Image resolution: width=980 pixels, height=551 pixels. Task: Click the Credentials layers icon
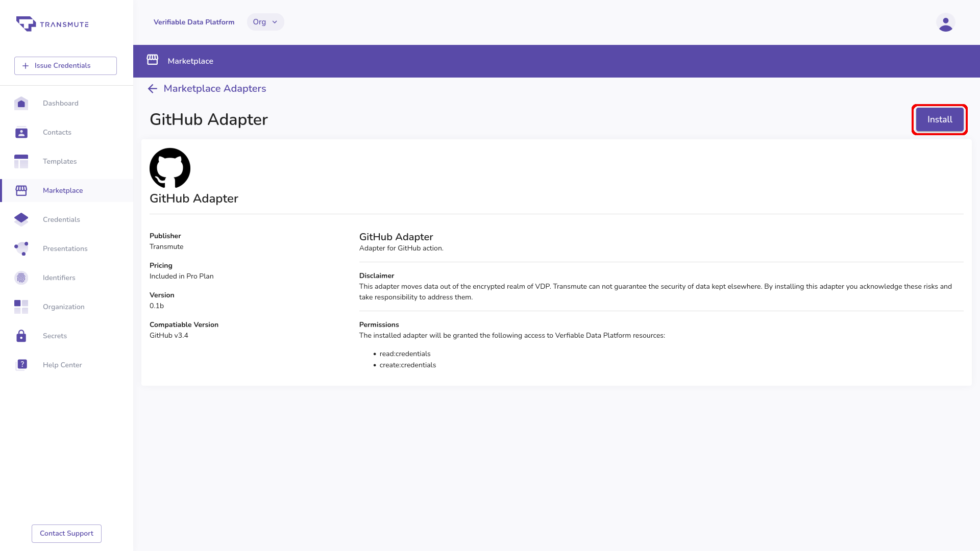21,219
